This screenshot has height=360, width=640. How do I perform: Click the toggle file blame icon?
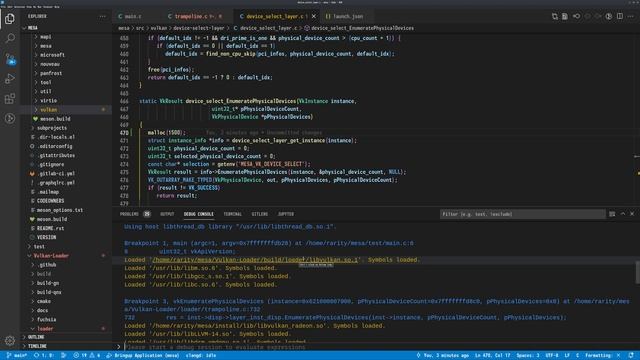[576, 16]
